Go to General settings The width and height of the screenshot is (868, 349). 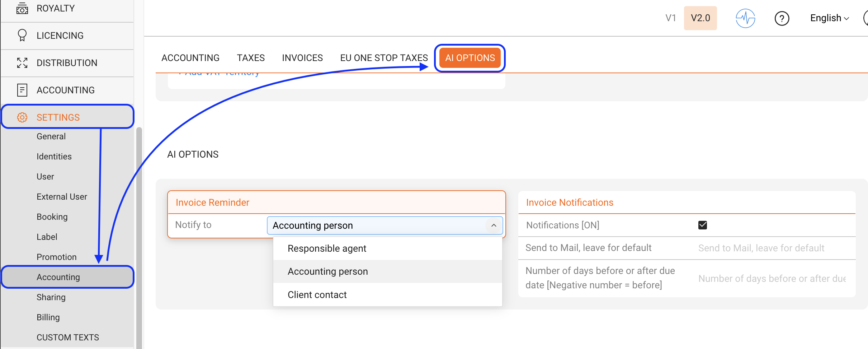(x=51, y=136)
